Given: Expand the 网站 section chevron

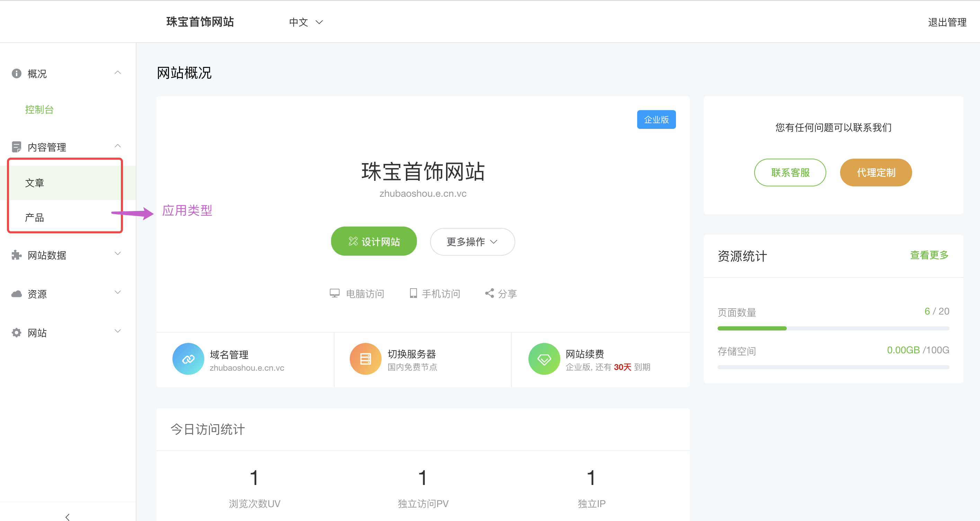Looking at the screenshot, I should (118, 331).
